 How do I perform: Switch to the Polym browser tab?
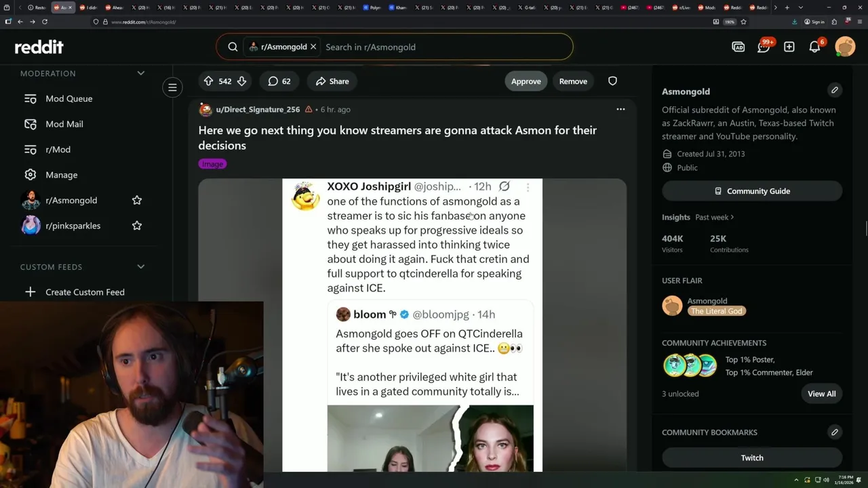(372, 7)
